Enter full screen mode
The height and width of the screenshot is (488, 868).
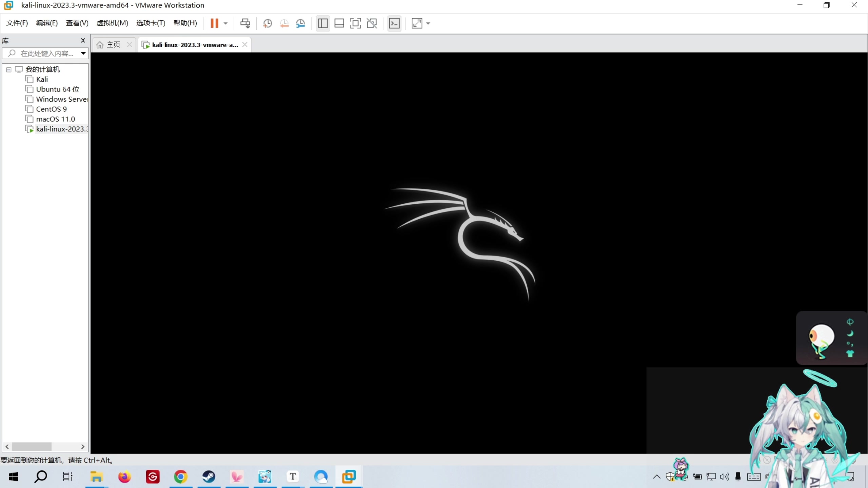pos(355,23)
